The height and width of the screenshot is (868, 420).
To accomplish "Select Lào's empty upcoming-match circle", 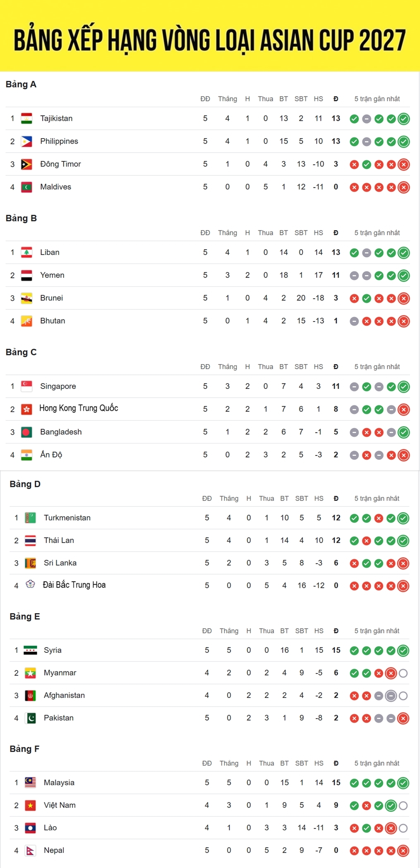I will point(403,828).
